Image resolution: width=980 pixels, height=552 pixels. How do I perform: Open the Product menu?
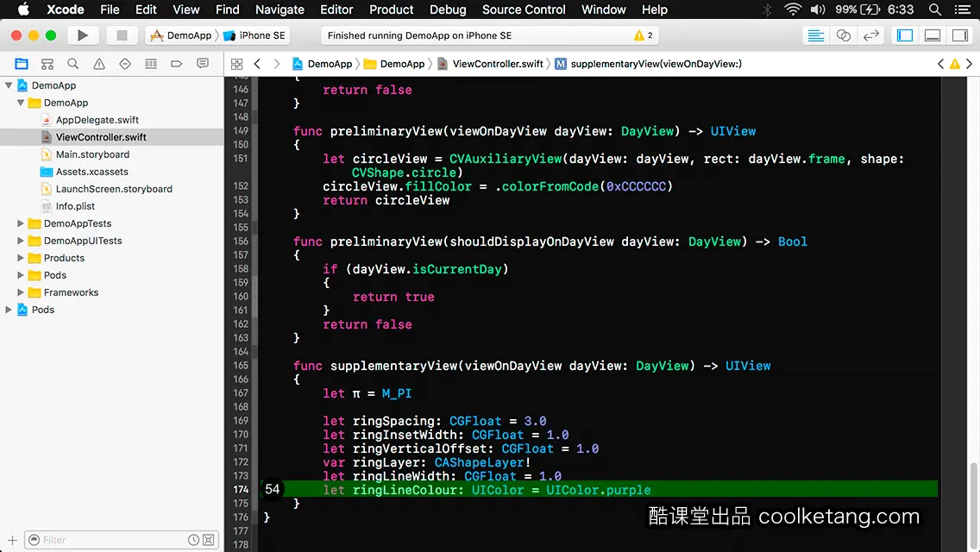pos(392,9)
